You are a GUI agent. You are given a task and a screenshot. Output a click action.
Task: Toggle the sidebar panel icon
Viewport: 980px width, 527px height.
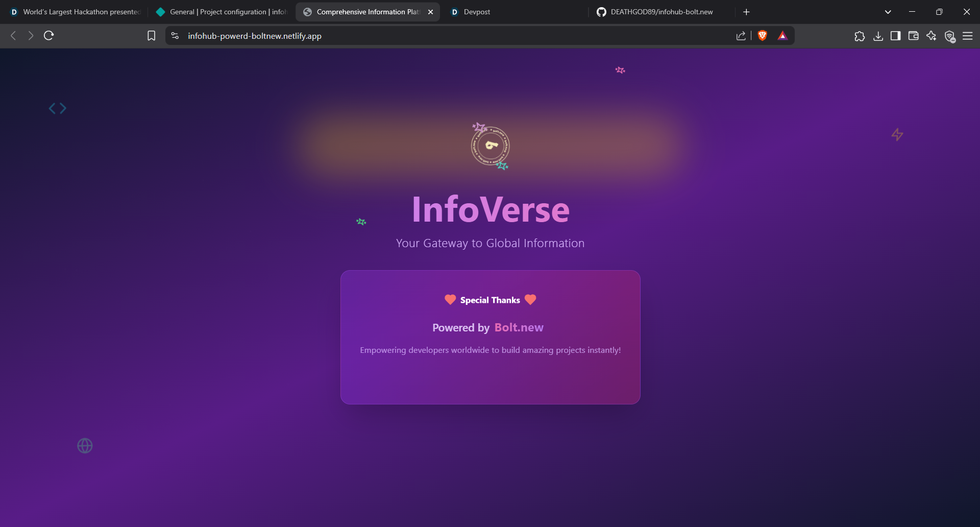895,36
